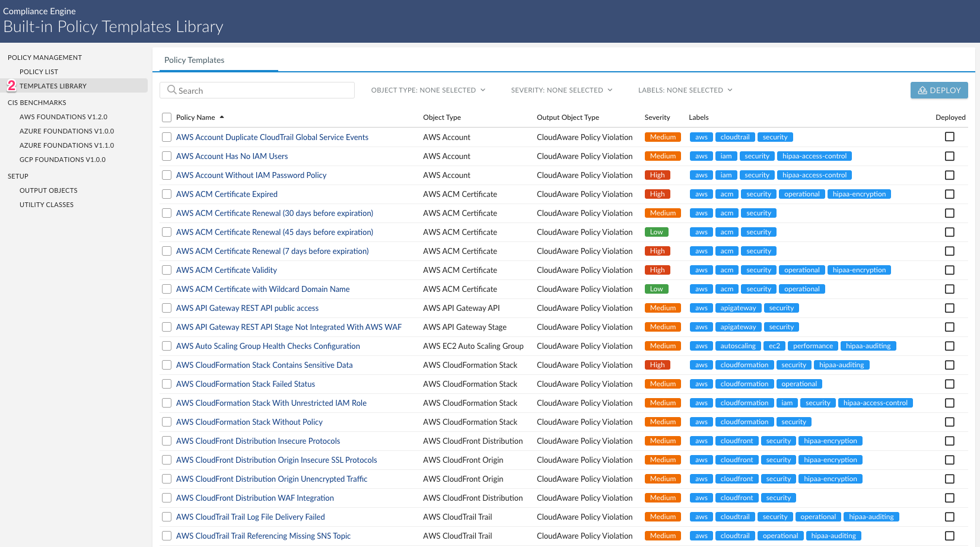Viewport: 980px width, 547px height.
Task: Click performance label on Auto Scaling Group row
Action: tap(812, 346)
